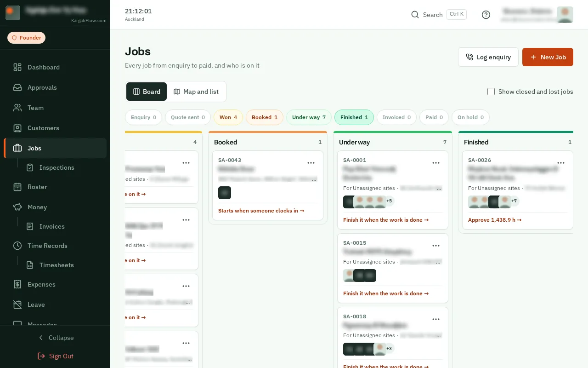
Task: Click the Search field
Action: (x=439, y=15)
